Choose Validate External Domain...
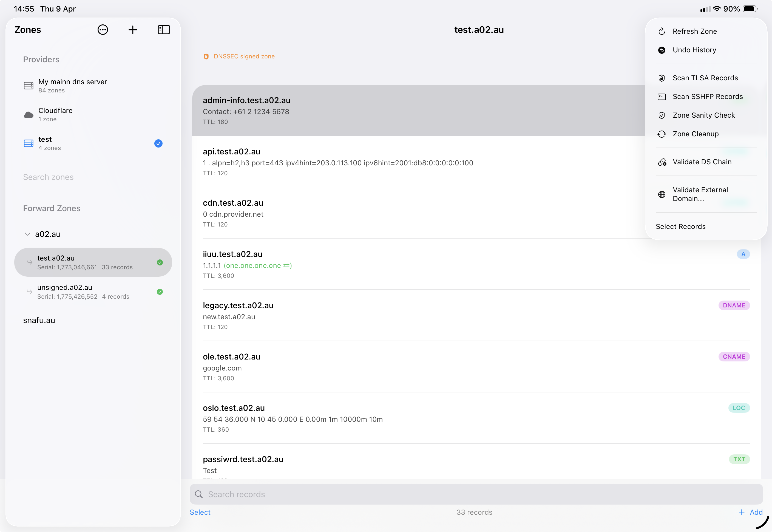 [706, 194]
